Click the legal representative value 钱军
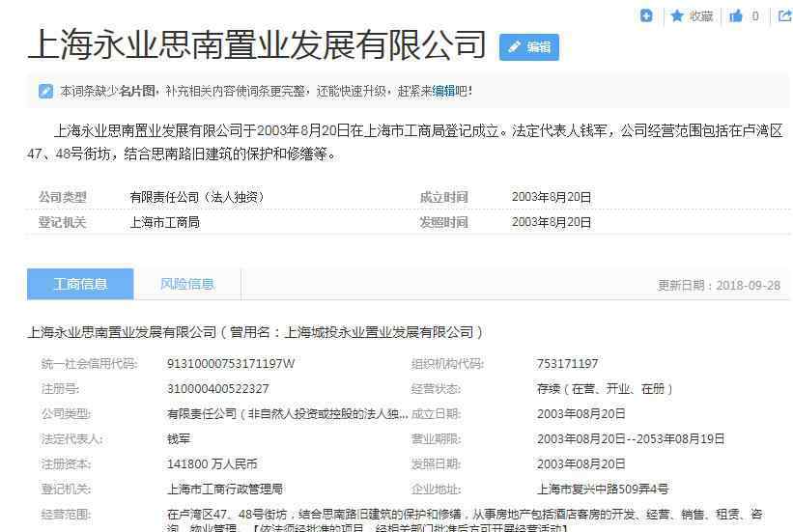Image resolution: width=793 pixels, height=532 pixels. (179, 439)
